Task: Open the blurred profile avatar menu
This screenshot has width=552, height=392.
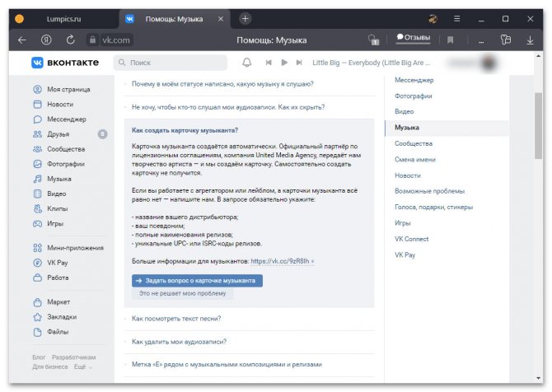Action: click(x=489, y=63)
